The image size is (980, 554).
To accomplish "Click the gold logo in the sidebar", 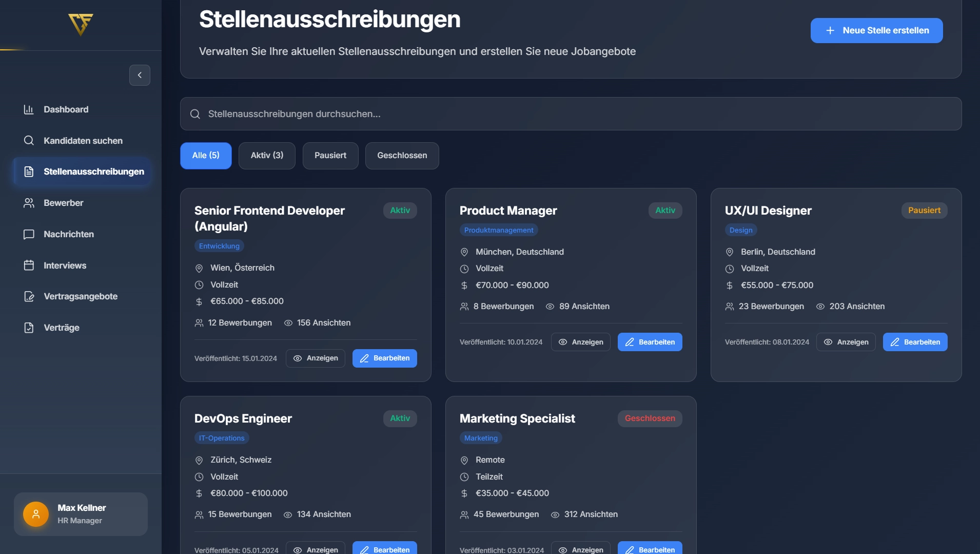I will 81,24.
